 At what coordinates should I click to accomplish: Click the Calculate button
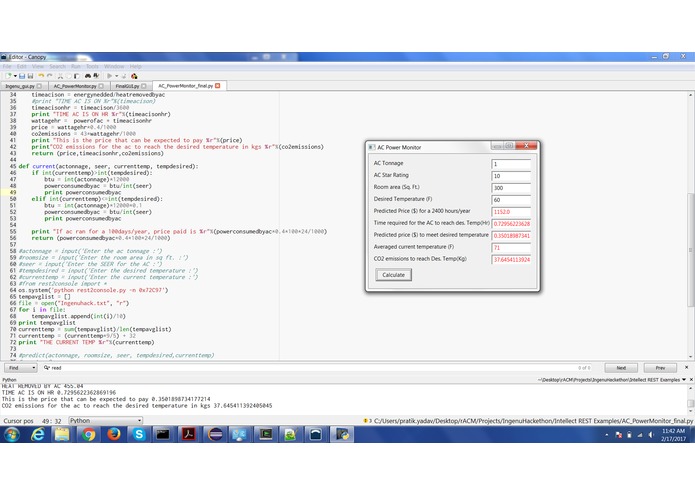pos(393,275)
